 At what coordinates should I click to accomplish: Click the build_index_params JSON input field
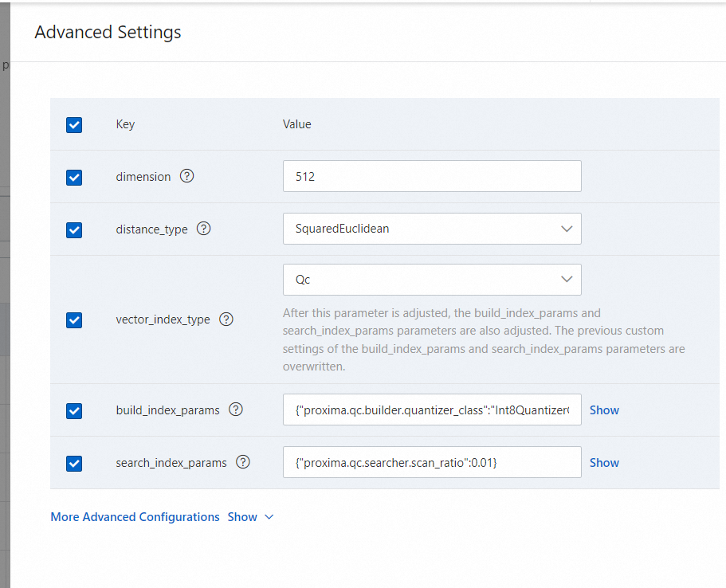pyautogui.click(x=431, y=410)
